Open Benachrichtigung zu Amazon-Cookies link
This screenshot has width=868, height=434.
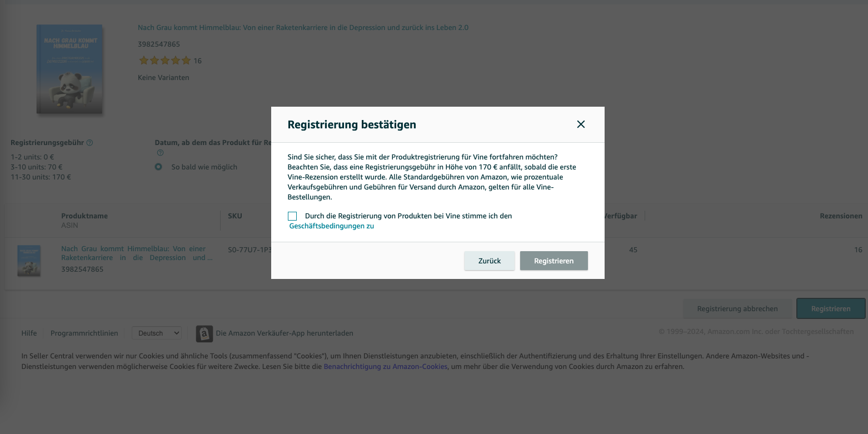click(x=386, y=367)
